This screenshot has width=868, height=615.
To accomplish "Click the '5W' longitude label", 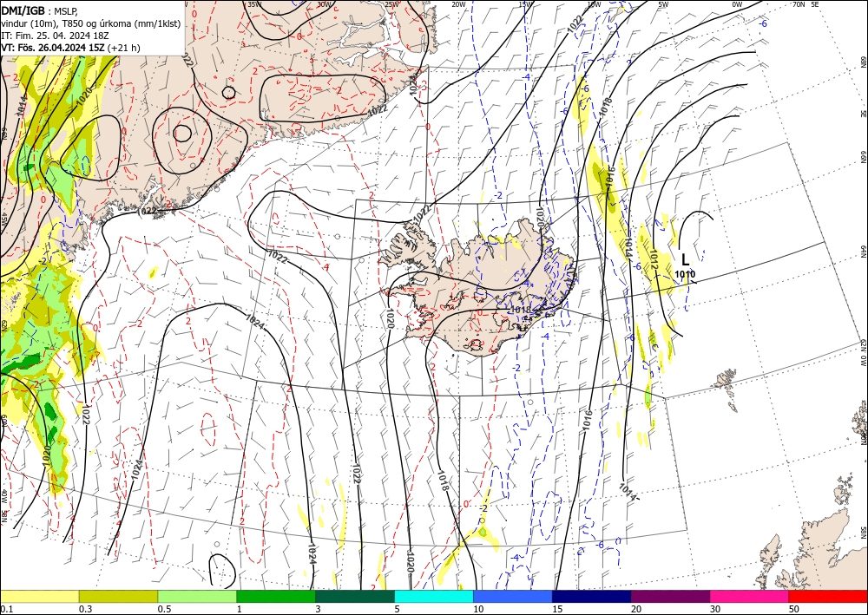I will click(664, 4).
